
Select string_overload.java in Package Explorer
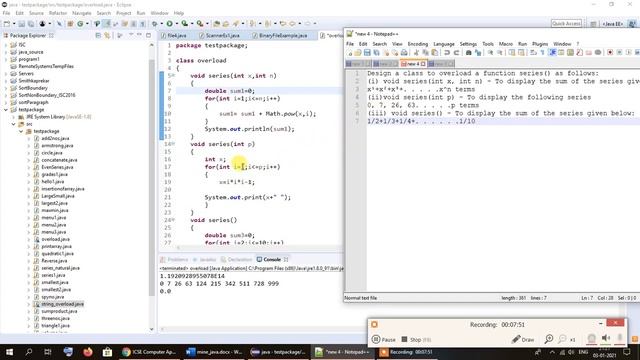click(62, 304)
